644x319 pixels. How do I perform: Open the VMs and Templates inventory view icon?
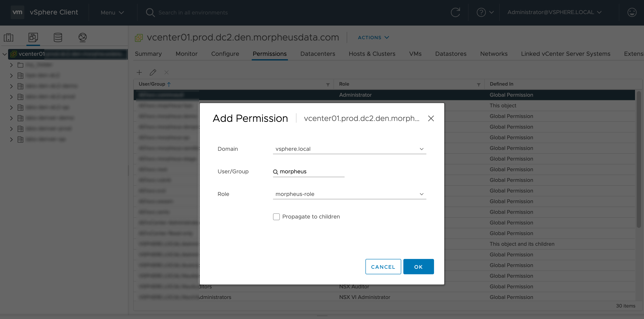(x=33, y=37)
